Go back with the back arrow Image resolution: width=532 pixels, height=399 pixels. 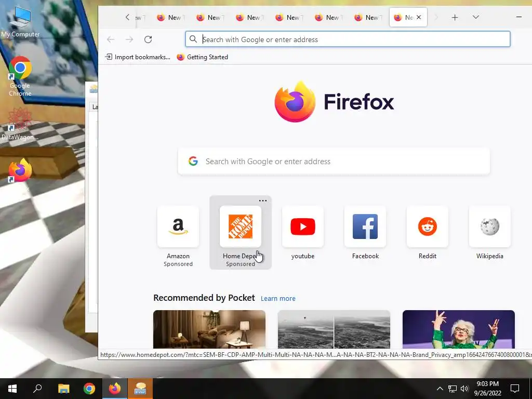[x=111, y=39]
